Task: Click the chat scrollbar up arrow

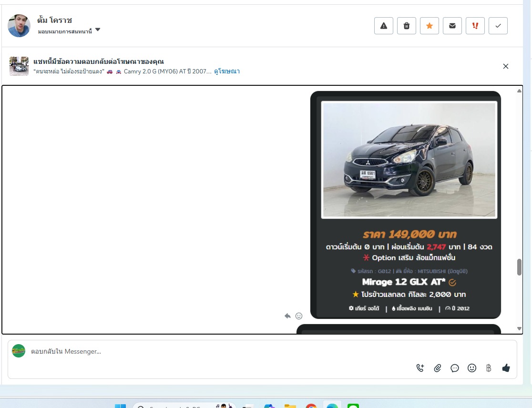Action: coord(519,91)
